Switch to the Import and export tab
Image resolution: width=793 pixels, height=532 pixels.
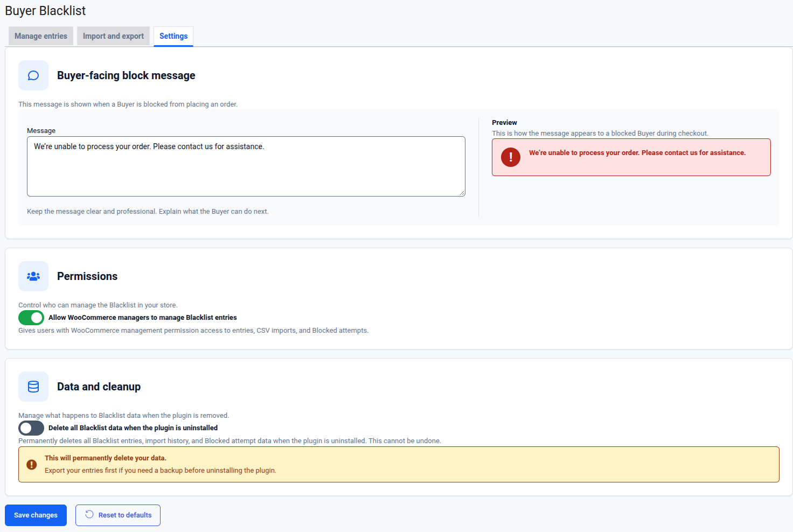point(113,36)
